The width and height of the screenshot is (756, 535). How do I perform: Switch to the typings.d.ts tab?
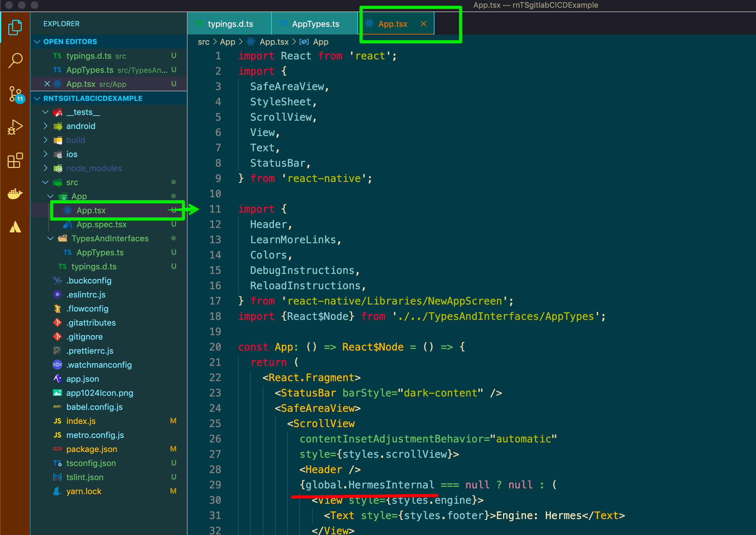coord(231,24)
